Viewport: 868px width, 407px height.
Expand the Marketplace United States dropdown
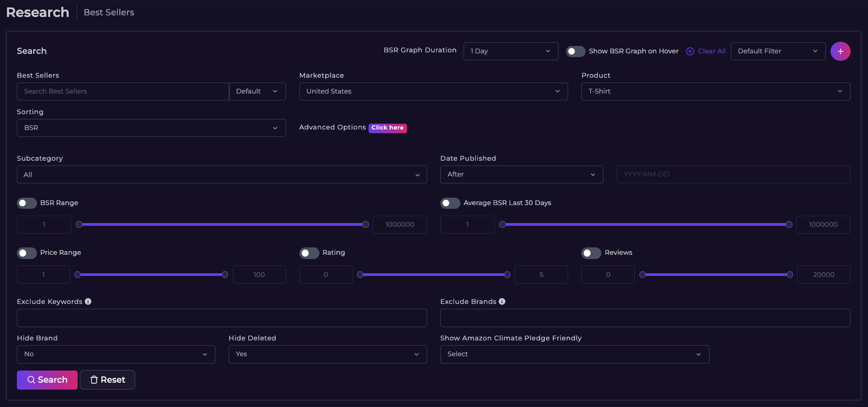click(433, 91)
